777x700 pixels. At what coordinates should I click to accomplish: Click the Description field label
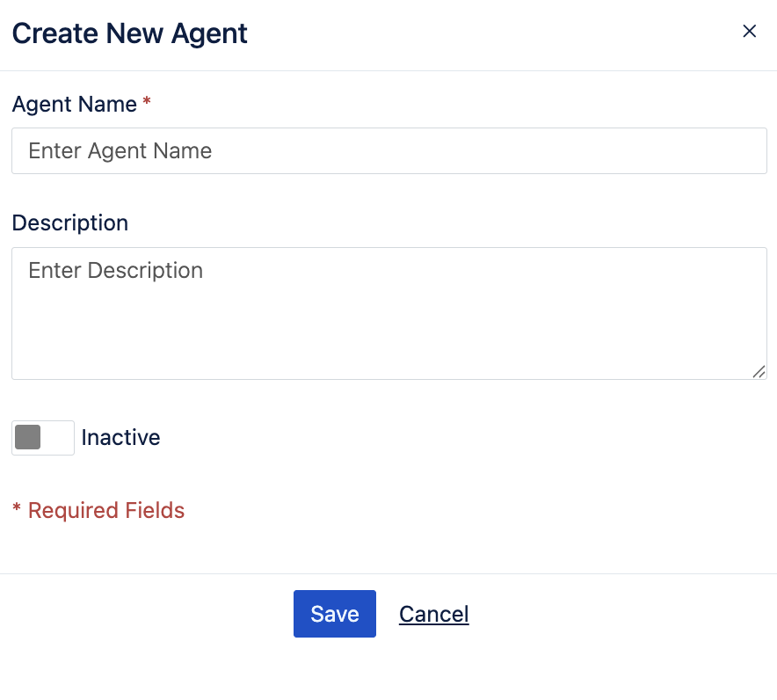click(x=70, y=222)
